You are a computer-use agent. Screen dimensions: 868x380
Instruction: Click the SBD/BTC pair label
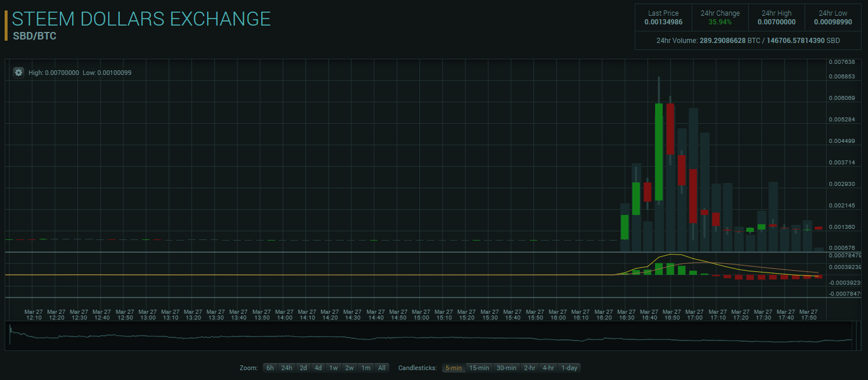(x=34, y=36)
